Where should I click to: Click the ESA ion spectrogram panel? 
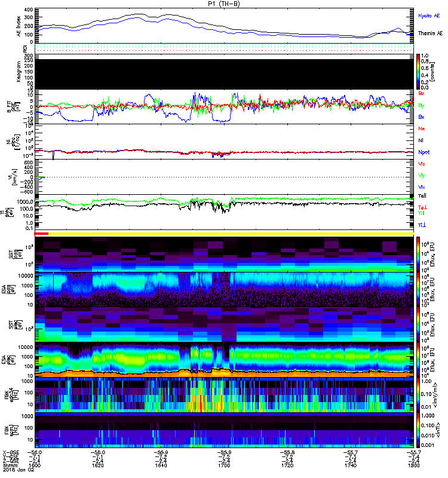(224, 290)
